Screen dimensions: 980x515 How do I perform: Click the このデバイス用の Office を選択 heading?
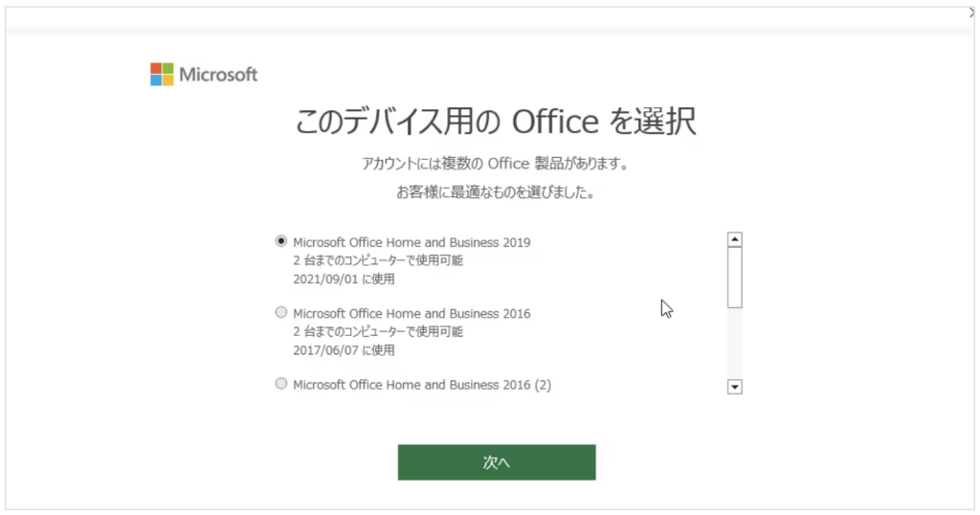tap(496, 122)
